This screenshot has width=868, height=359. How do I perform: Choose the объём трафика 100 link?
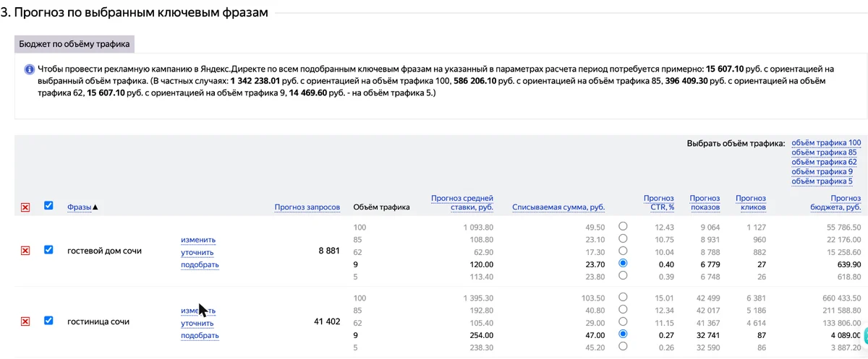(x=826, y=143)
